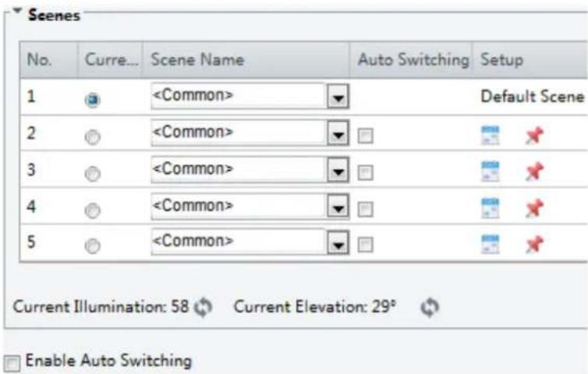This screenshot has width=588, height=374.
Task: Refresh the Current Illumination value
Action: click(x=204, y=307)
